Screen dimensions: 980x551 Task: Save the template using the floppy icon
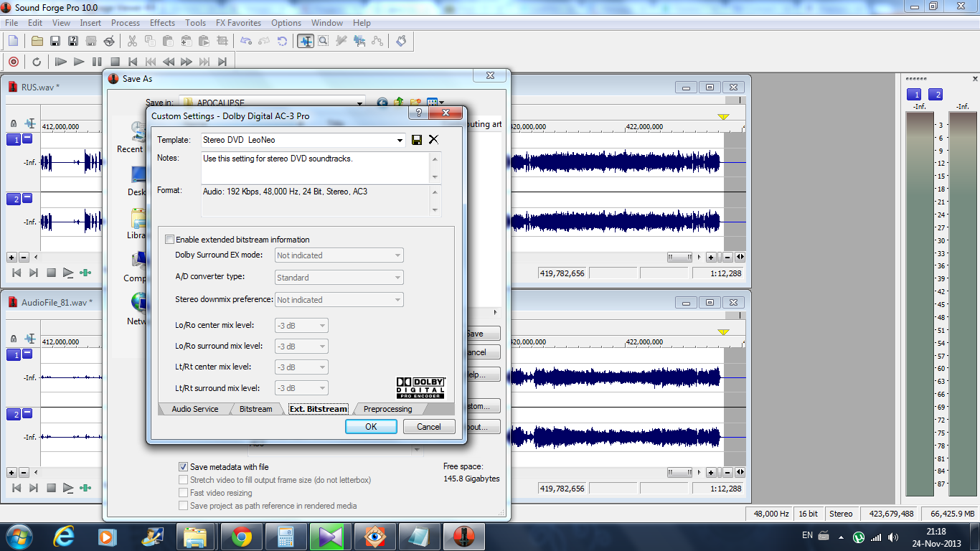coord(417,140)
